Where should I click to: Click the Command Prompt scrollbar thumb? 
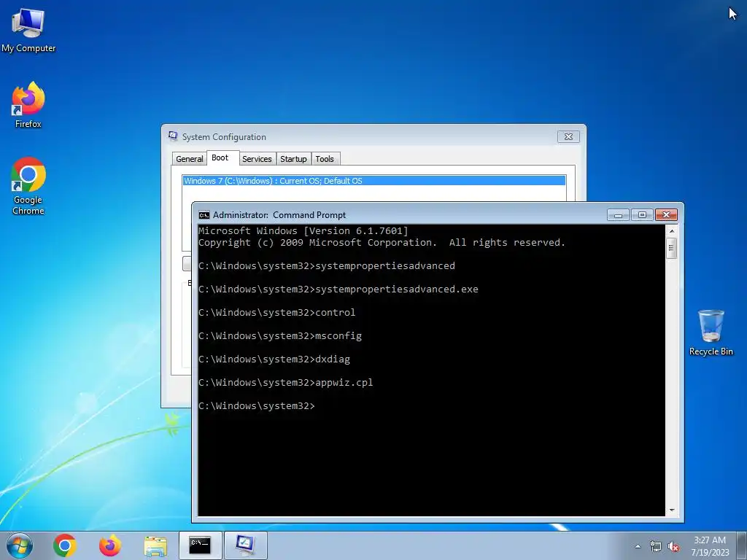[672, 248]
